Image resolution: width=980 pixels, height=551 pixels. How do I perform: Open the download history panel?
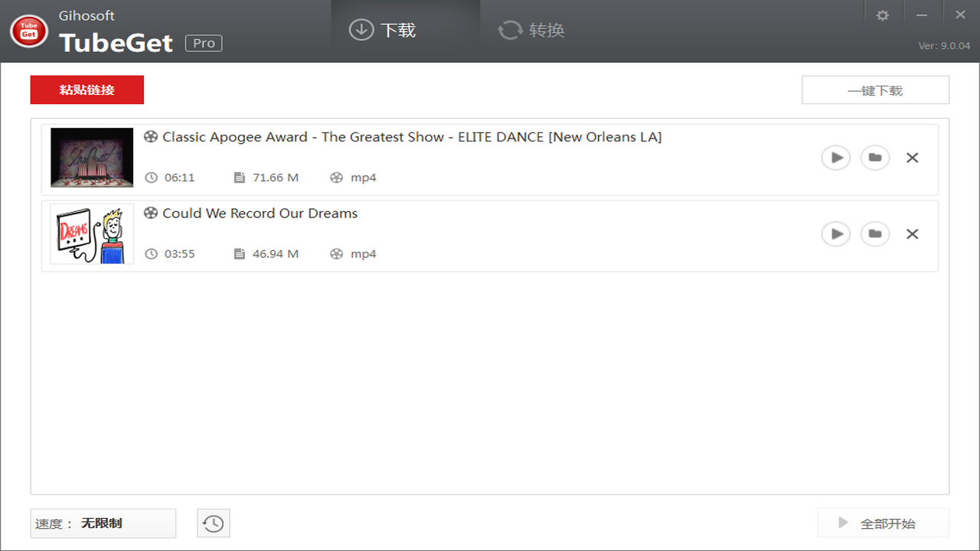click(x=213, y=523)
